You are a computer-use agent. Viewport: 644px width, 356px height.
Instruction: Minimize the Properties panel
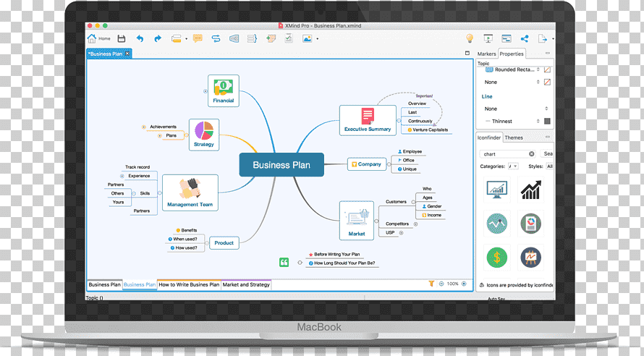(548, 53)
